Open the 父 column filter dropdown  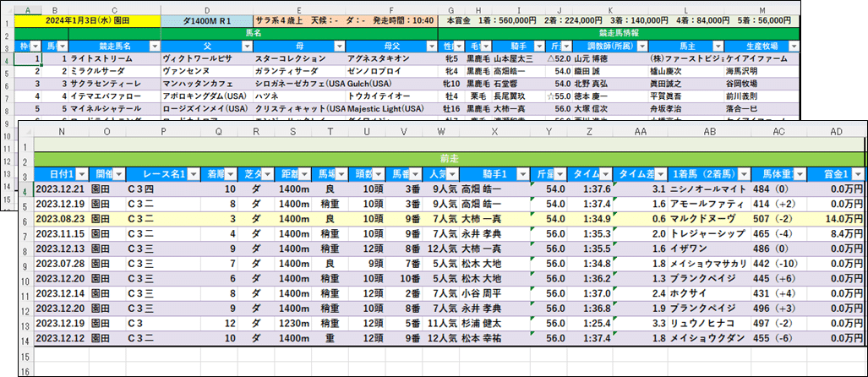(248, 46)
